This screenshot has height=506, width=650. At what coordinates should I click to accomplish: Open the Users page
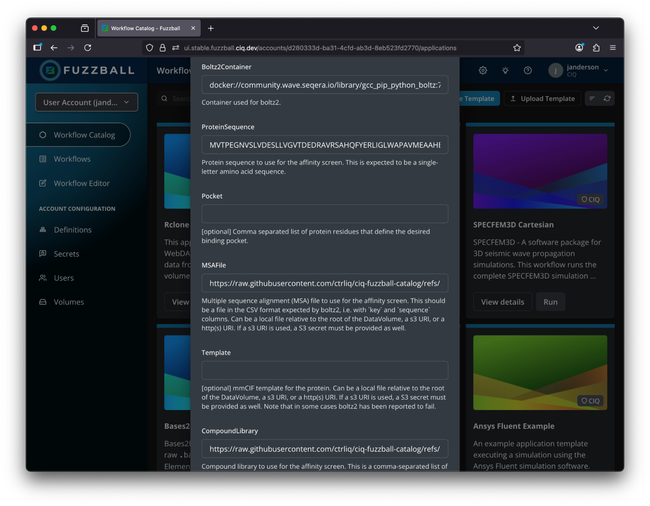(63, 278)
